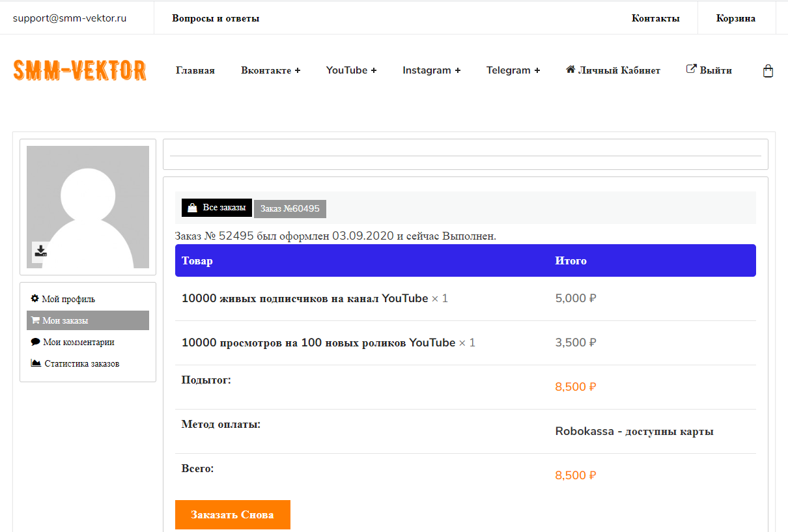788x532 pixels.
Task: Click the profile avatar image
Action: [88, 207]
